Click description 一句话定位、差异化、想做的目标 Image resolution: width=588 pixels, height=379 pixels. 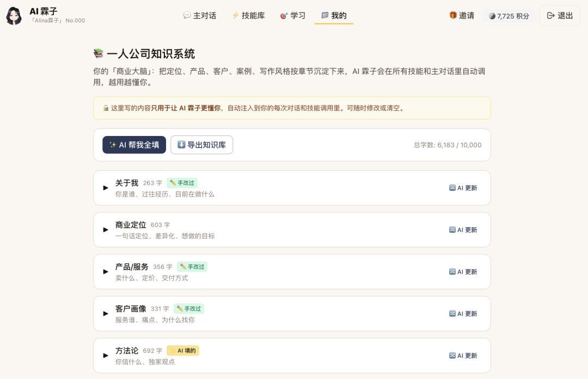(165, 236)
